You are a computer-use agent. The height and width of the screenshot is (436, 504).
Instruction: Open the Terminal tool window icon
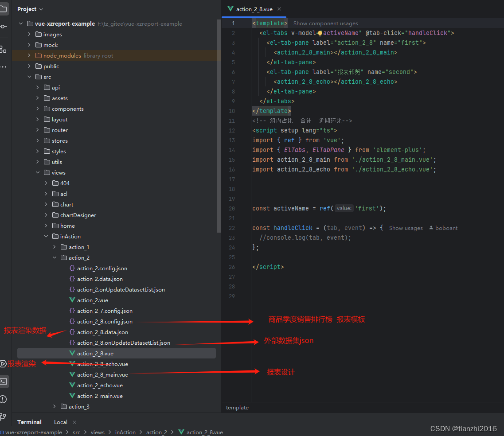(3, 381)
